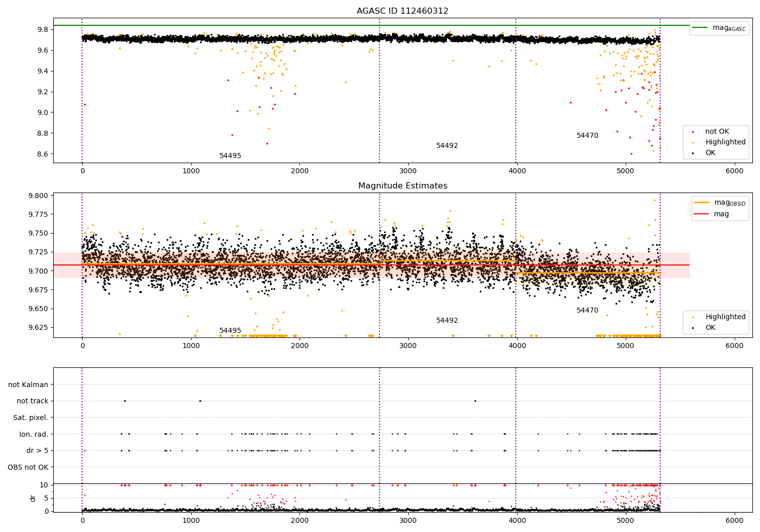Click the '54470' annotation in Magnitude Estimates plot
The image size is (760, 532).
[x=587, y=311]
